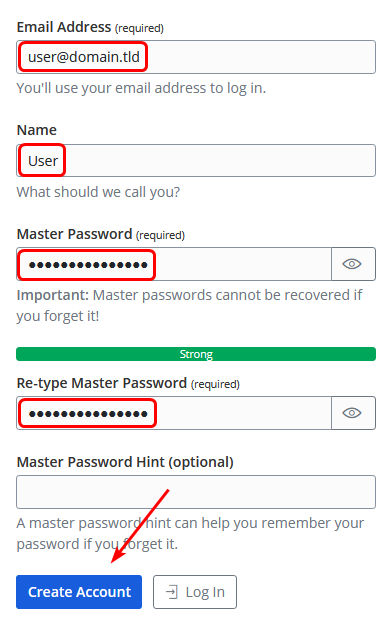Focus the Email Address input field

(x=196, y=57)
